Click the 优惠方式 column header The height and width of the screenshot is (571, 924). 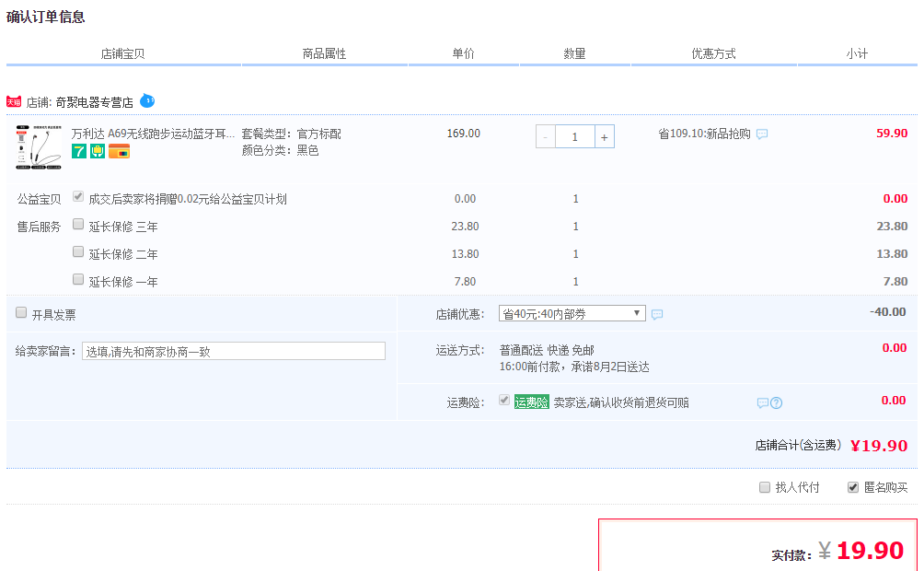tap(713, 53)
